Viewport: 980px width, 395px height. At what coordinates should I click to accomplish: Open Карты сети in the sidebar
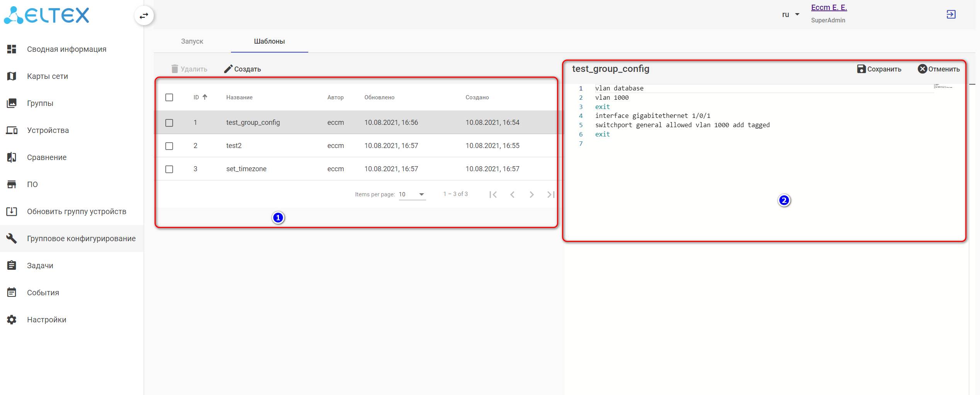pos(47,76)
